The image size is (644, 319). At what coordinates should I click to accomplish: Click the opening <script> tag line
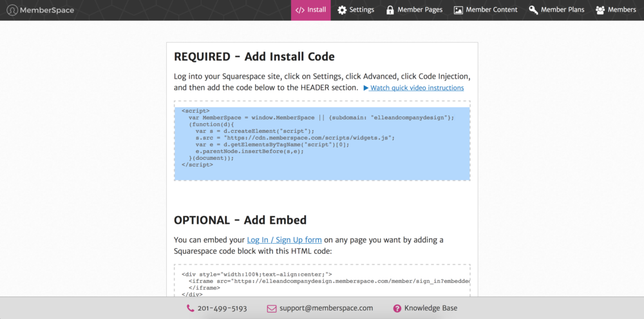[x=196, y=111]
